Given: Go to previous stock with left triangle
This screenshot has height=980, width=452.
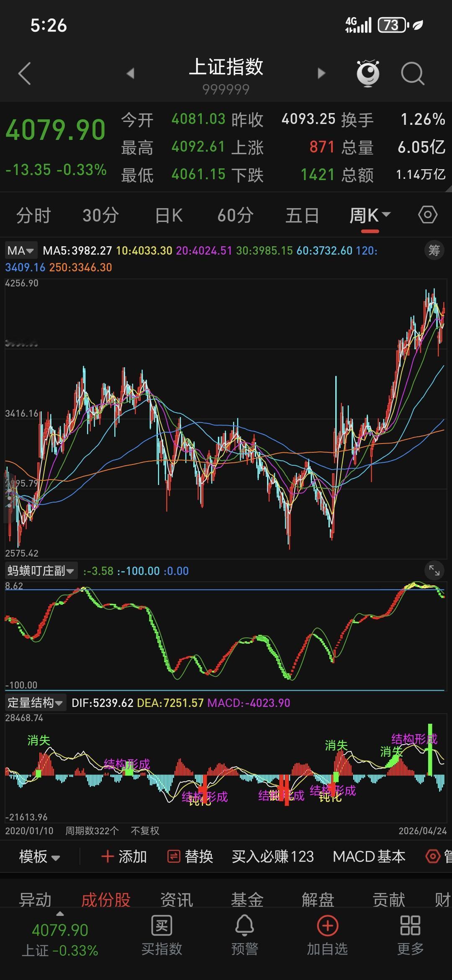Looking at the screenshot, I should click(x=131, y=74).
